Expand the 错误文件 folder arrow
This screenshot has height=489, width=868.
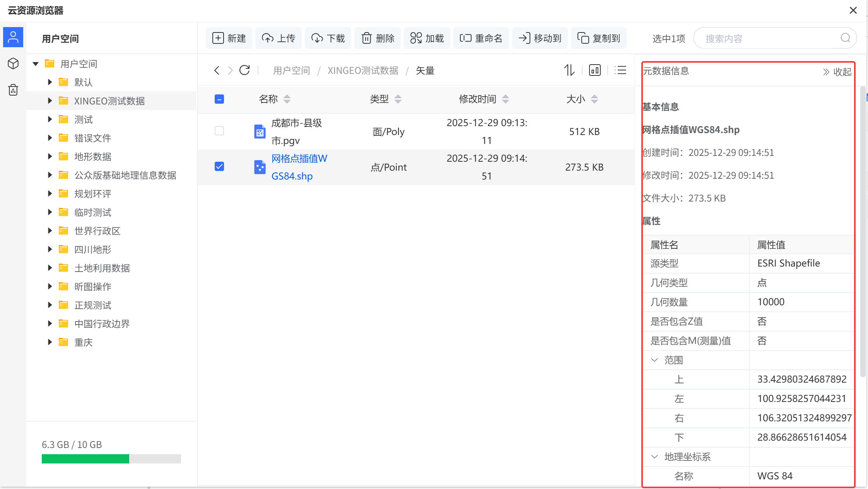tap(50, 138)
